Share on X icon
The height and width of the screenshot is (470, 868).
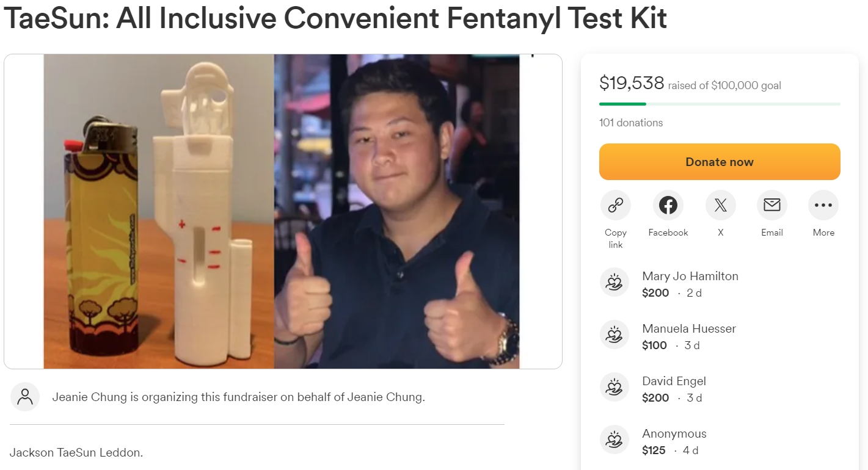[x=720, y=205]
